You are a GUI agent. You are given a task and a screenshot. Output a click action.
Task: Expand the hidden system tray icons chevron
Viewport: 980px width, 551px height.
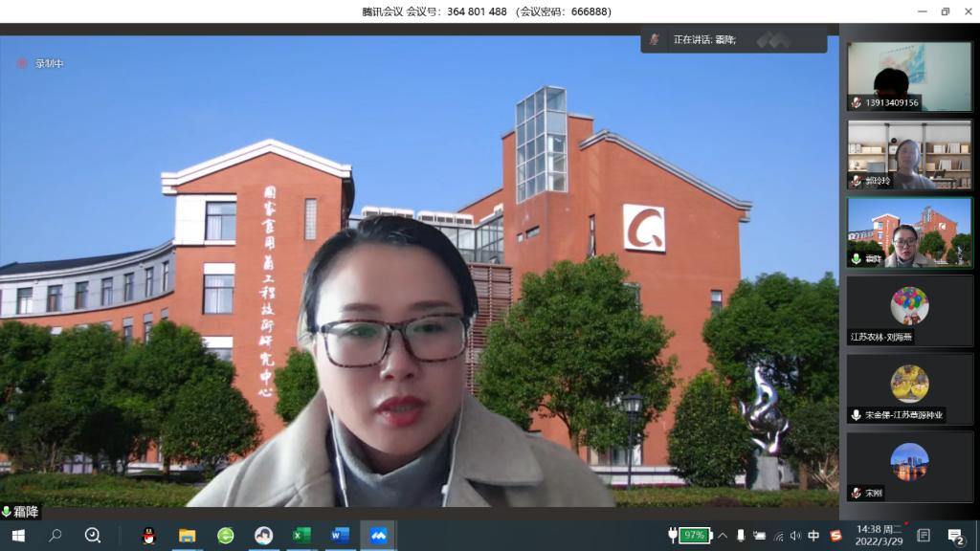[x=723, y=536]
